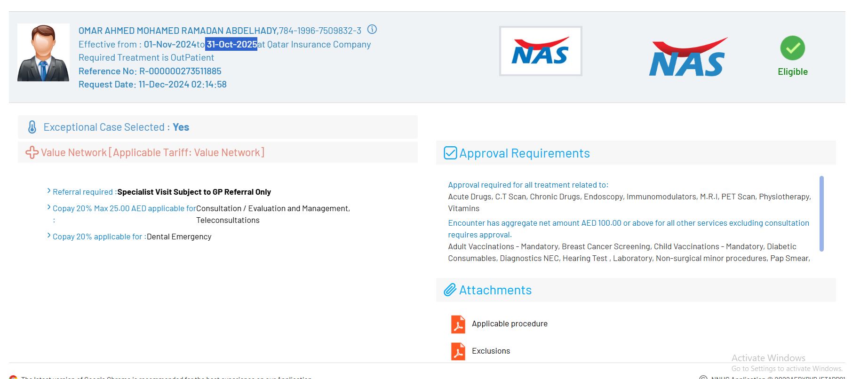Click the Attachments section heading

coord(495,290)
